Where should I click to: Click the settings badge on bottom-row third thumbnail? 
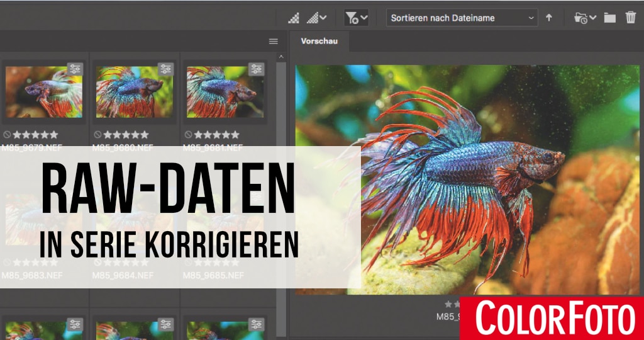point(257,324)
